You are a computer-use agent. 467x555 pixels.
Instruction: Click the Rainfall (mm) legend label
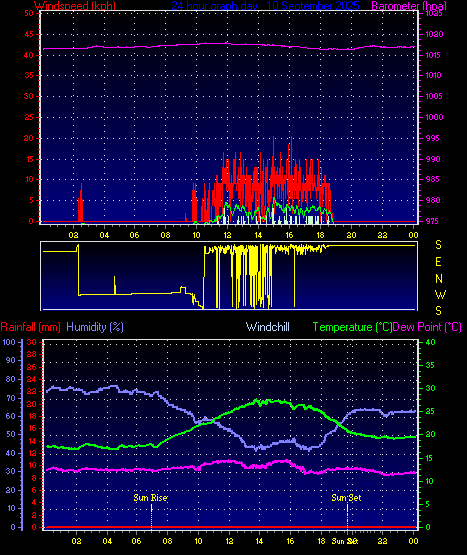pos(30,327)
